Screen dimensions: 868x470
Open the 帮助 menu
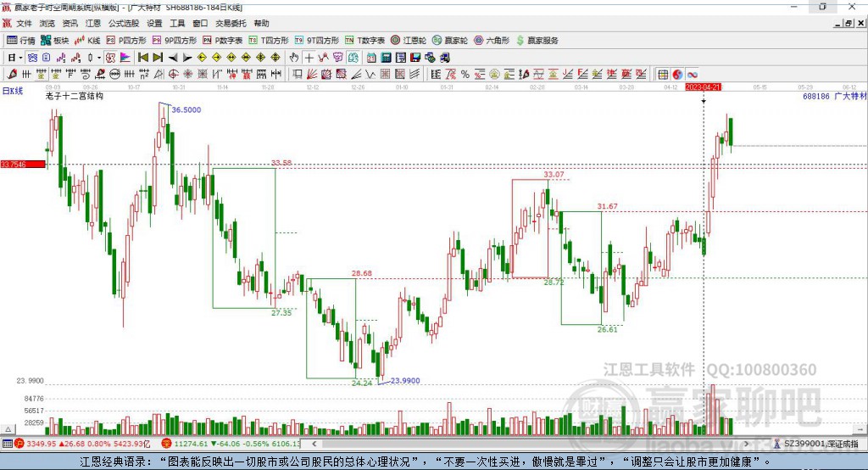tap(261, 23)
